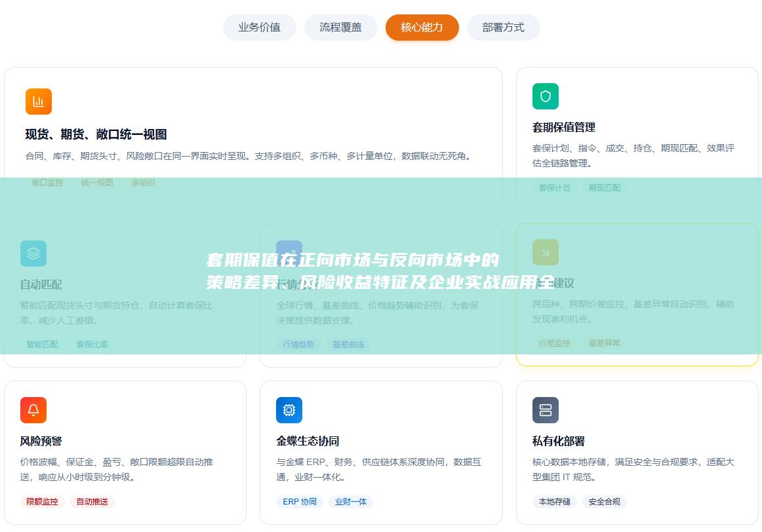
Task: Open the 私有化部署 card heading
Action: 558,441
